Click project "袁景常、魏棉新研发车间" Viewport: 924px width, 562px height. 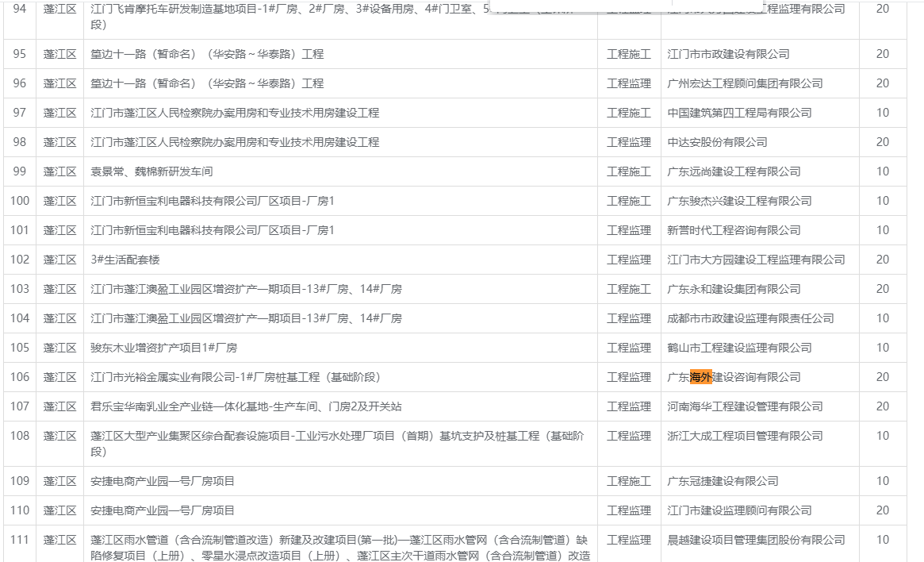tap(151, 171)
